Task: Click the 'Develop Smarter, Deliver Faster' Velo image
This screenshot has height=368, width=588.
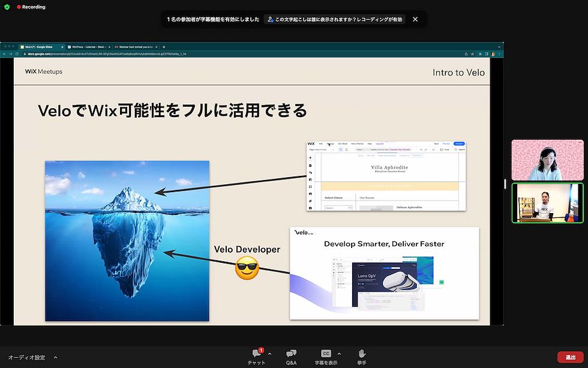Action: point(385,273)
